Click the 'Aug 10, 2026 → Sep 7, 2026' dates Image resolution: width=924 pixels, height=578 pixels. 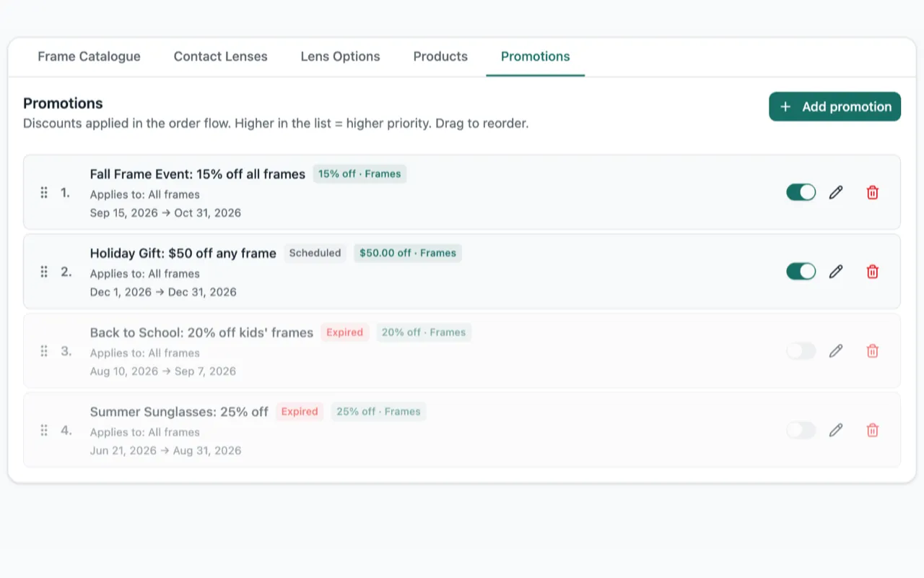click(x=163, y=371)
